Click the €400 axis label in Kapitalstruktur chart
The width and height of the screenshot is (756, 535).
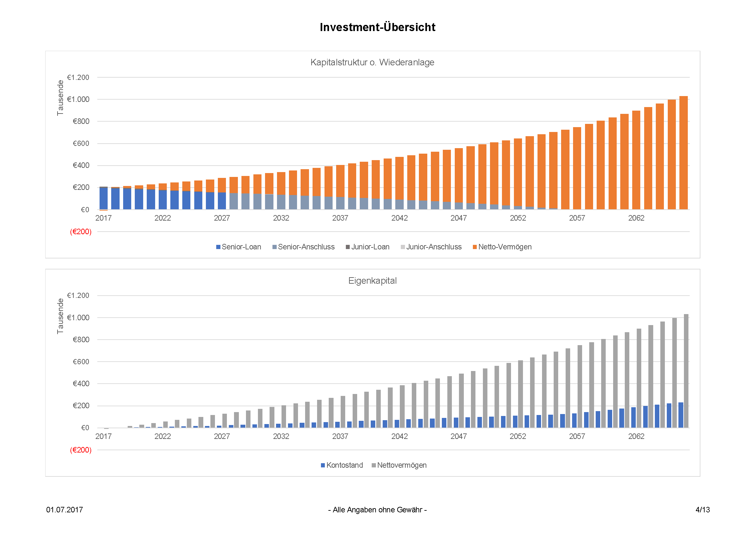[x=81, y=165]
